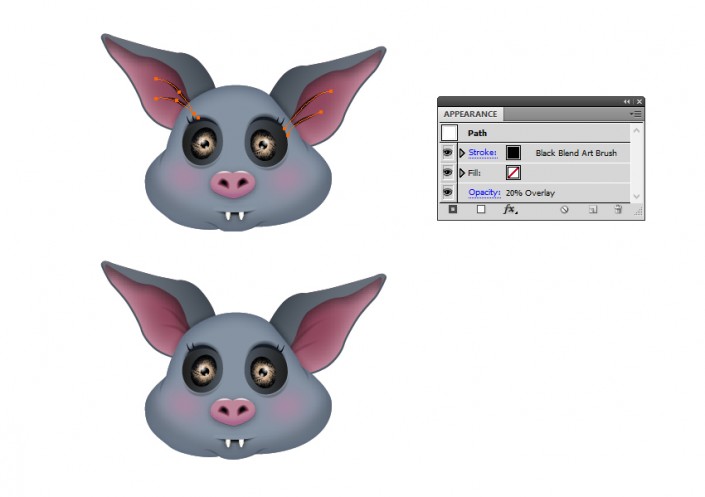Click the Clear Appearance icon
This screenshot has width=705, height=497.
(564, 210)
